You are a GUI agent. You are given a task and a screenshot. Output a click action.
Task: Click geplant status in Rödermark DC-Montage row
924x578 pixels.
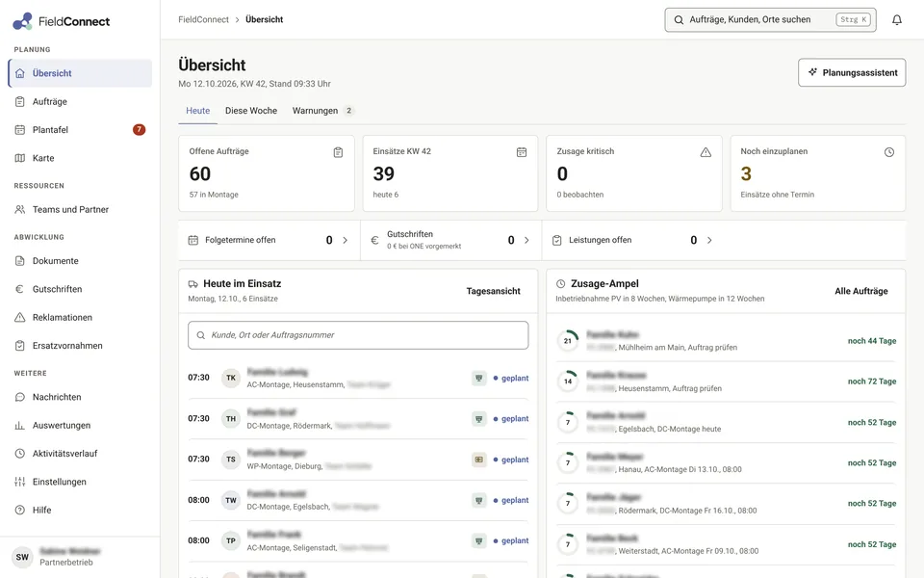(x=511, y=419)
